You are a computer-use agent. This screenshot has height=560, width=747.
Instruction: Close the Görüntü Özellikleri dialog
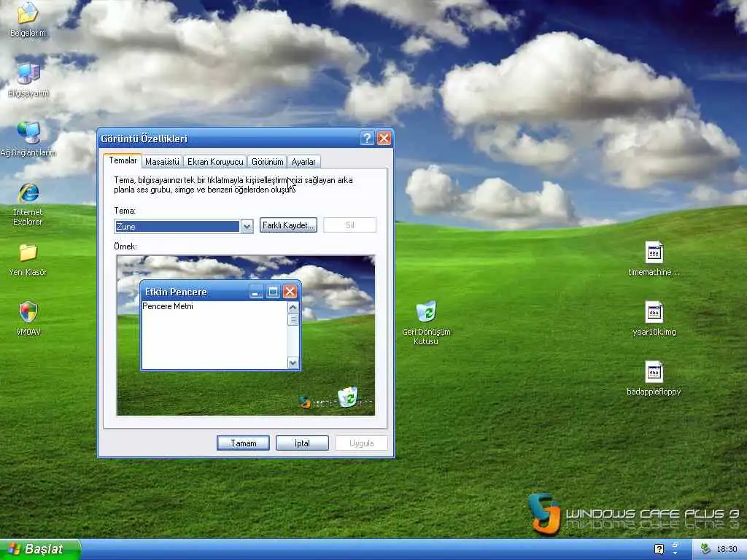[x=384, y=139]
